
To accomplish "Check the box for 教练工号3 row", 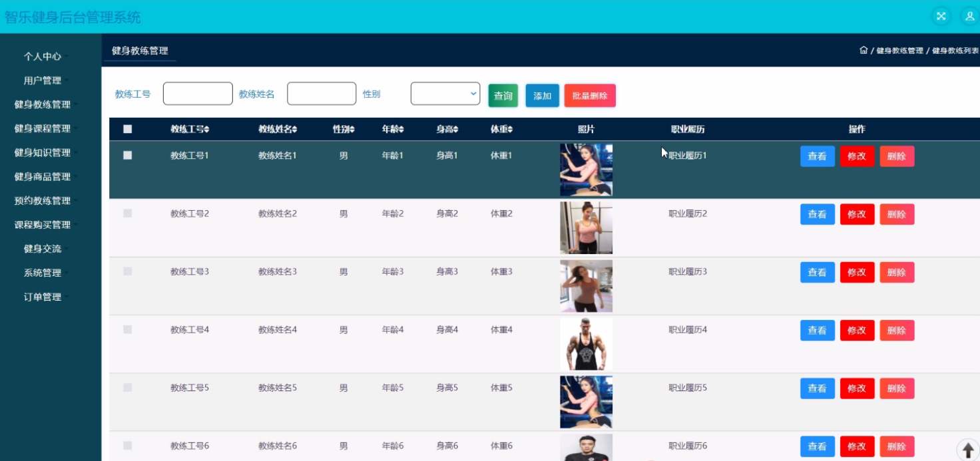I will click(x=128, y=271).
